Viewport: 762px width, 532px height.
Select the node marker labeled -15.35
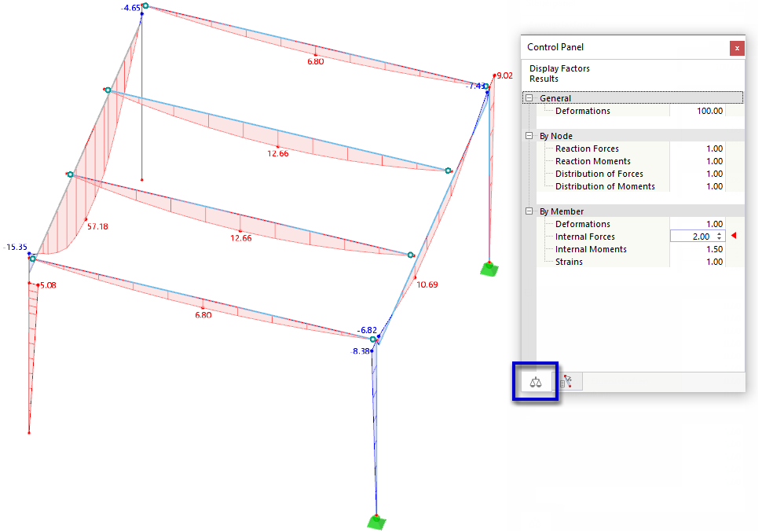[32, 259]
